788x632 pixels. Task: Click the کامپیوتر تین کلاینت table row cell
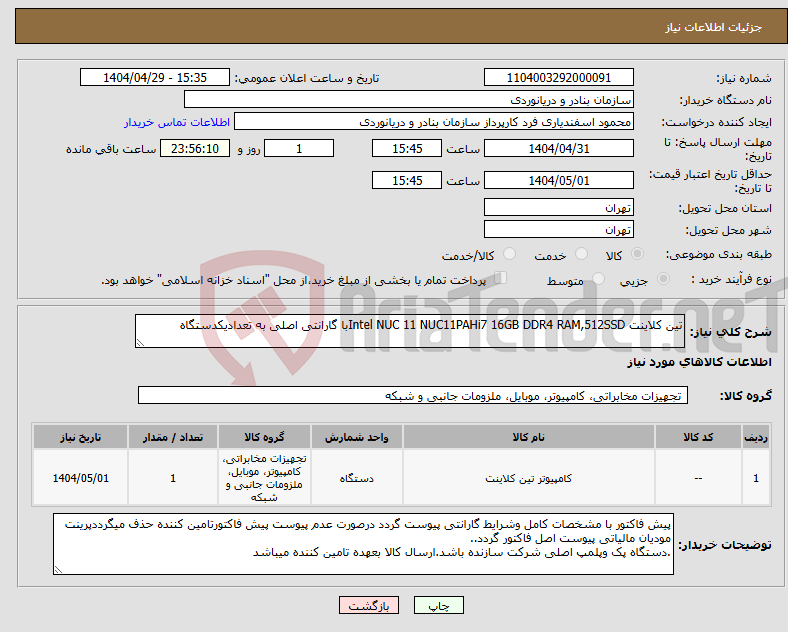[x=529, y=478]
